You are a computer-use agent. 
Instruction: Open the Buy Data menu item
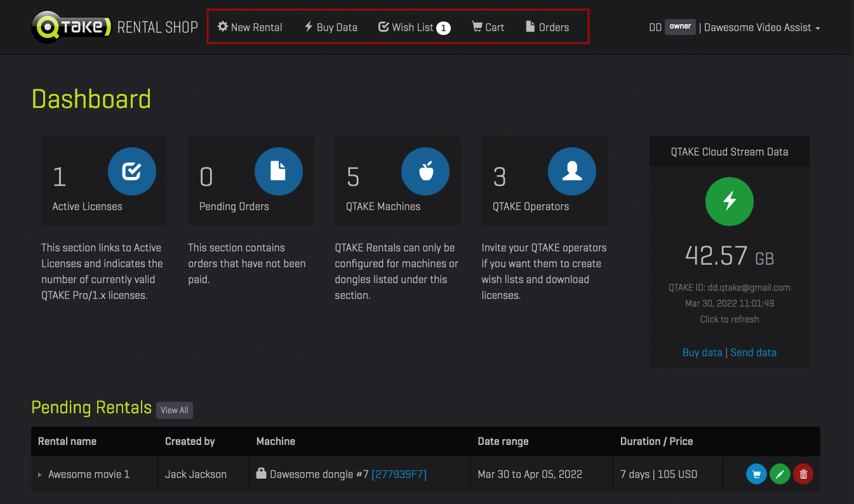[330, 27]
